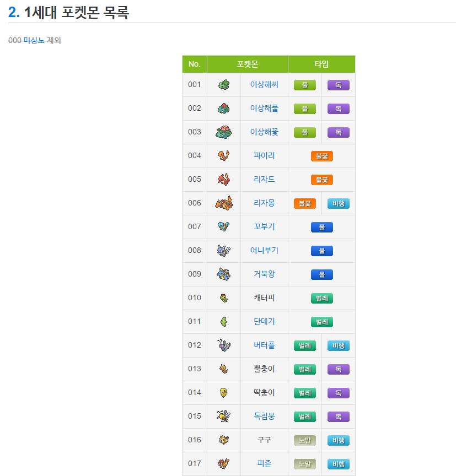The height and width of the screenshot is (476, 456).
Task: Open the 리자드 link
Action: (264, 179)
